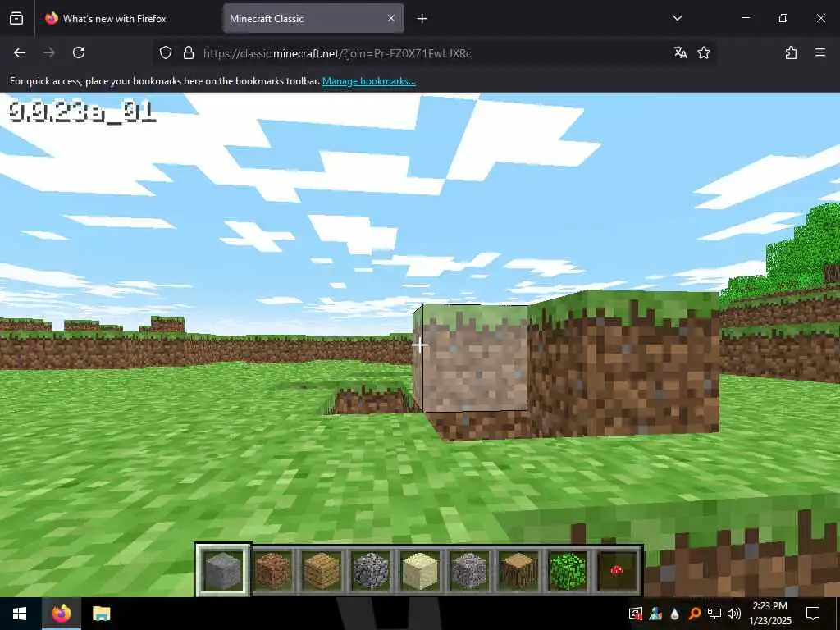Open Firefox View from the tab bar

tap(16, 18)
